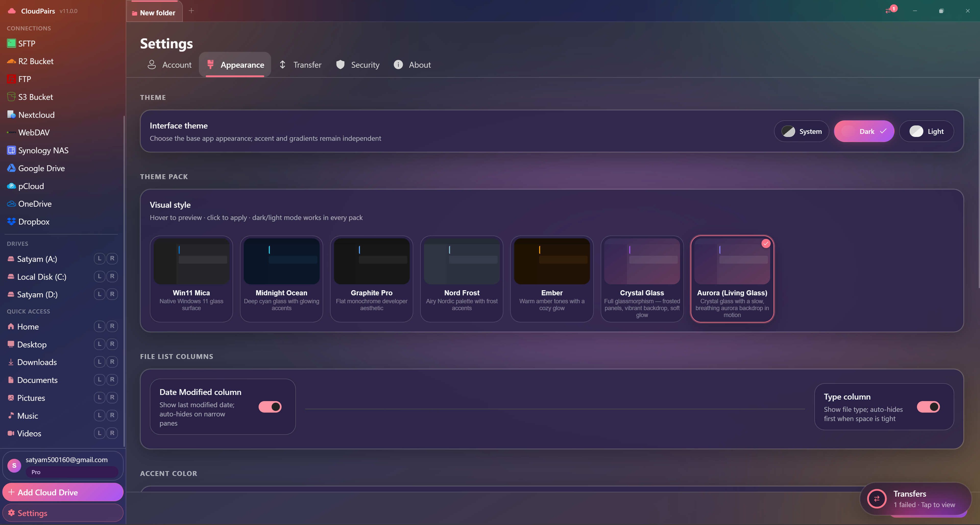This screenshot has height=525, width=980.
Task: Go to the Home quick access folder
Action: pos(28,327)
